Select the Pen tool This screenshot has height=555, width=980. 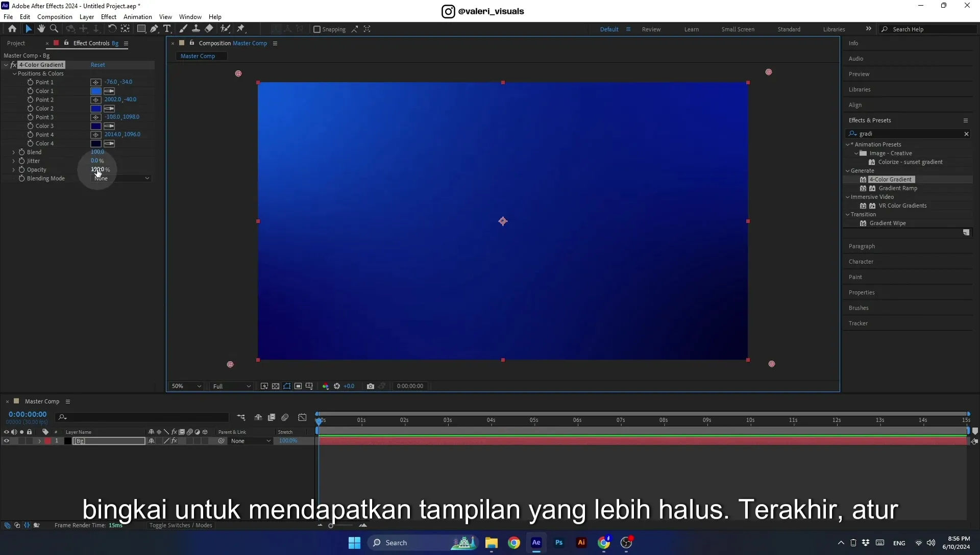coord(154,29)
